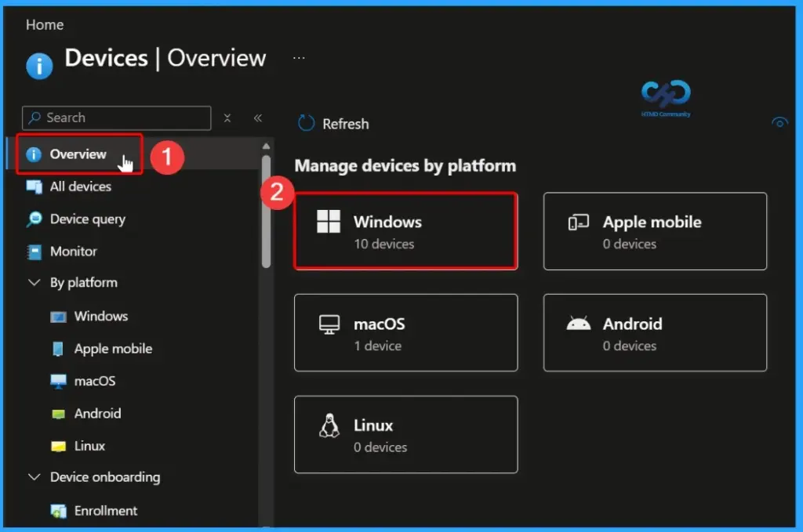Viewport: 803px width, 532px height.
Task: Clear the search with the X icon
Action: point(227,118)
